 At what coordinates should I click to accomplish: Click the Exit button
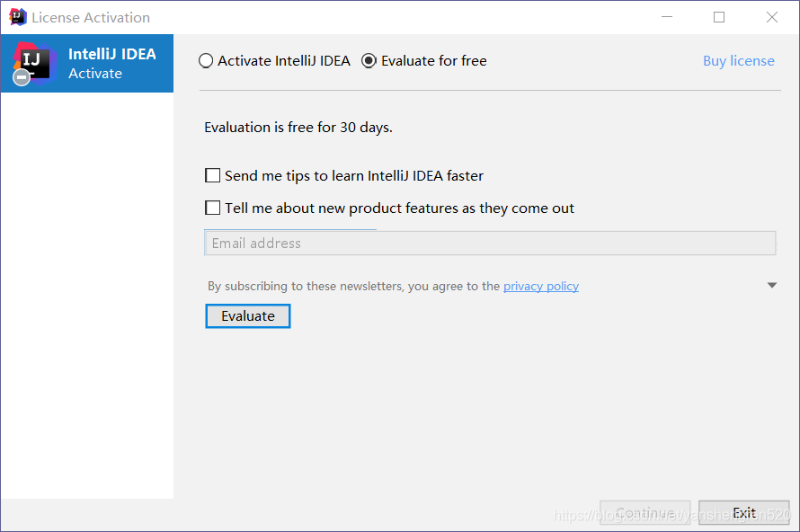click(x=743, y=513)
